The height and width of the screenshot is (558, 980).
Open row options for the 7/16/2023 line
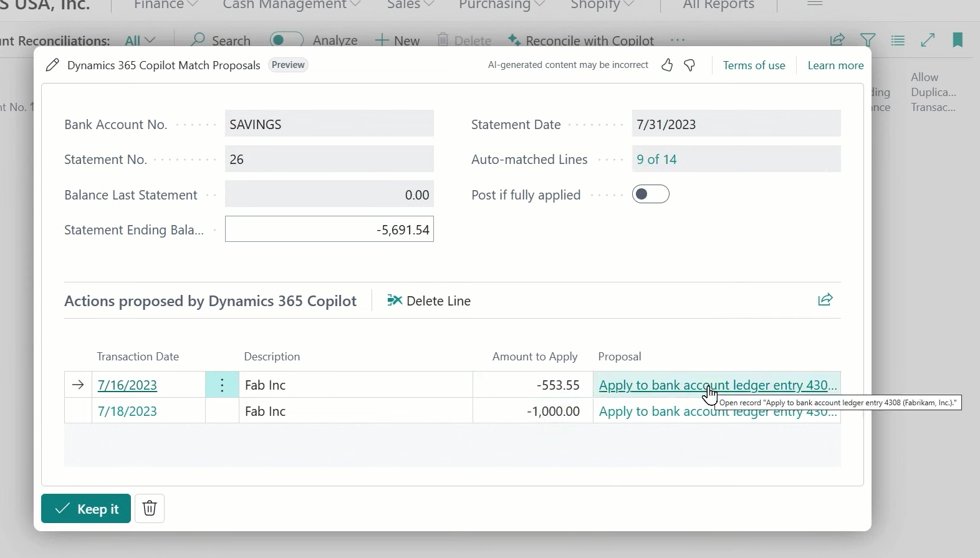(222, 385)
